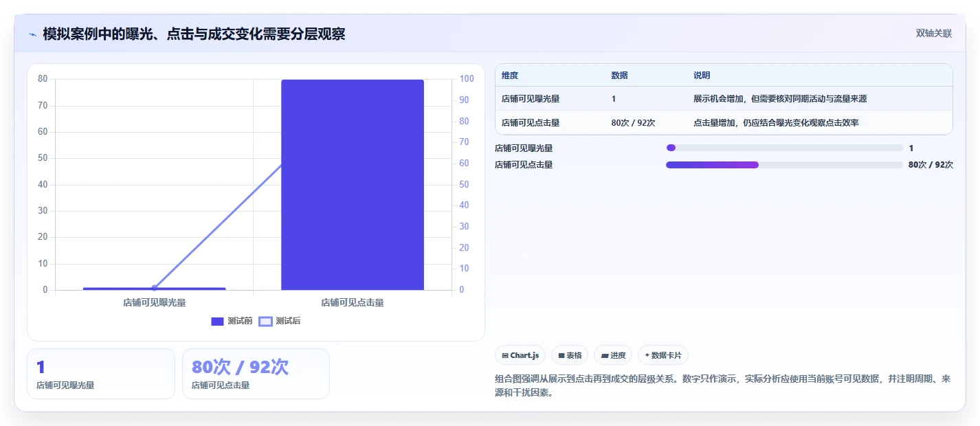Click the 测试后 legend color box
This screenshot has height=426, width=980.
[x=265, y=321]
